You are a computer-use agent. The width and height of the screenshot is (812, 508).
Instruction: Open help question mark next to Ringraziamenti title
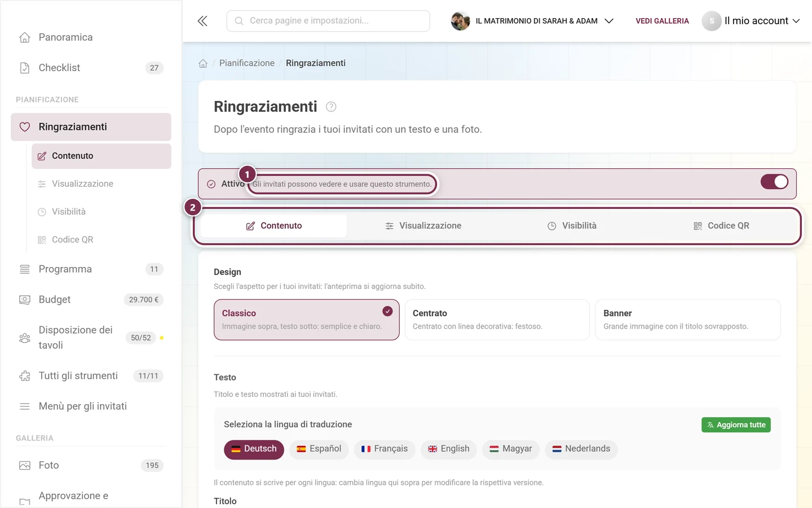[x=331, y=107]
